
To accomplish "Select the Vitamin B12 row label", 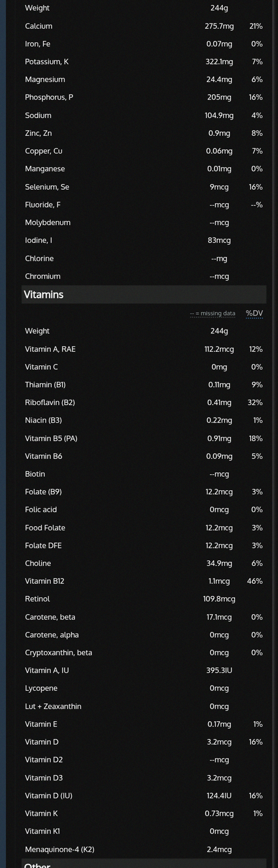I will click(45, 581).
